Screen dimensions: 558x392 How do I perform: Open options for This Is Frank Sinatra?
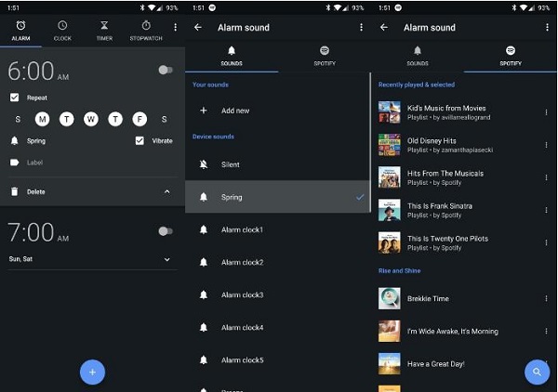[x=546, y=210]
